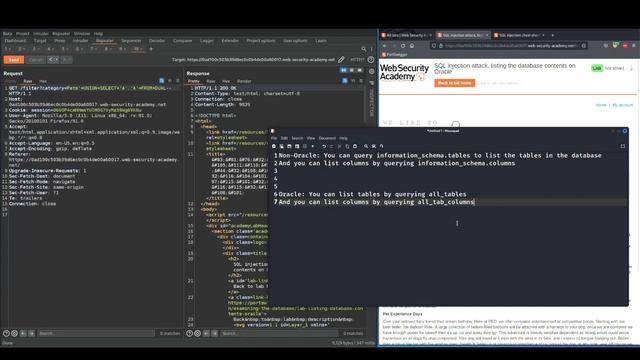Switch to the Target tab
This screenshot has width=640, height=360.
point(40,41)
